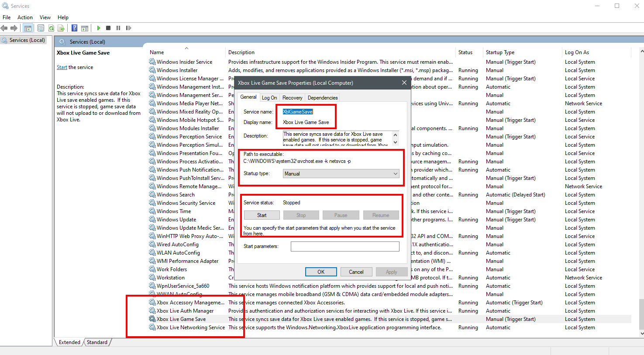This screenshot has height=355, width=644.
Task: Click the Start button in Service status
Action: pos(262,215)
